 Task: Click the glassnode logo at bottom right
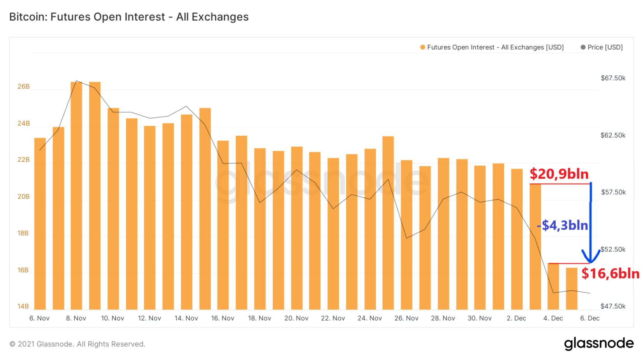598,343
